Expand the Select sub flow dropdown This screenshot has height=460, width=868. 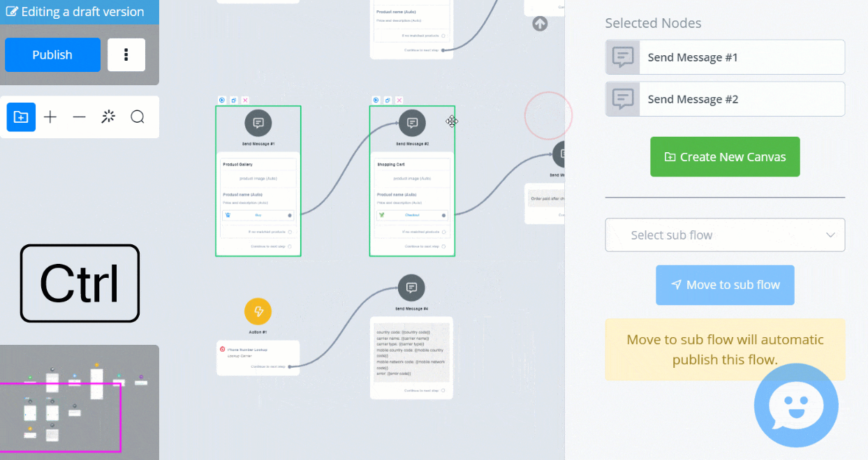coord(725,235)
